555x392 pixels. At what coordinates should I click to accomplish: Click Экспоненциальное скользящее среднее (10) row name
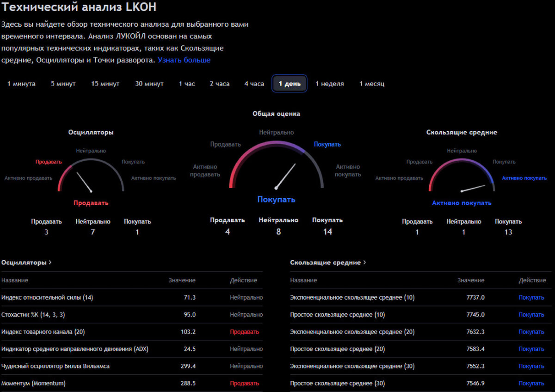pos(352,297)
